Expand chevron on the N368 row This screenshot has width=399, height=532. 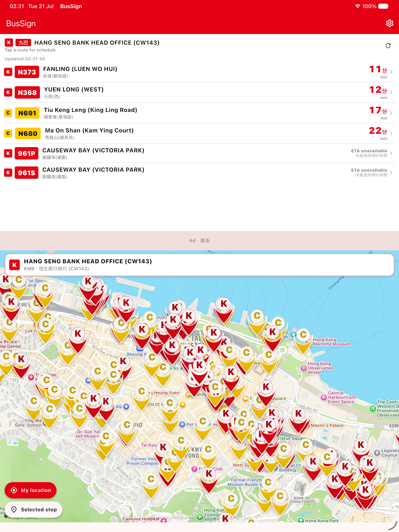pyautogui.click(x=391, y=92)
